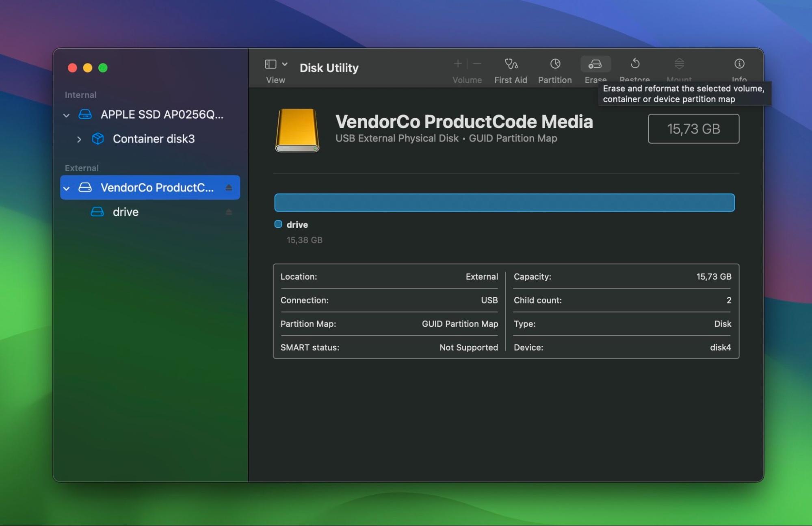Eject the drive volume
The image size is (812, 526).
(229, 212)
